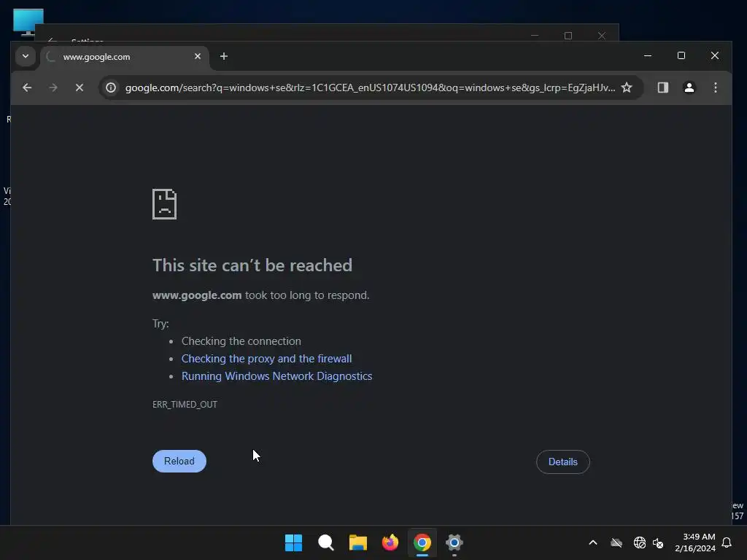The height and width of the screenshot is (560, 747).
Task: Open the Chrome profile avatar icon
Action: (x=689, y=87)
